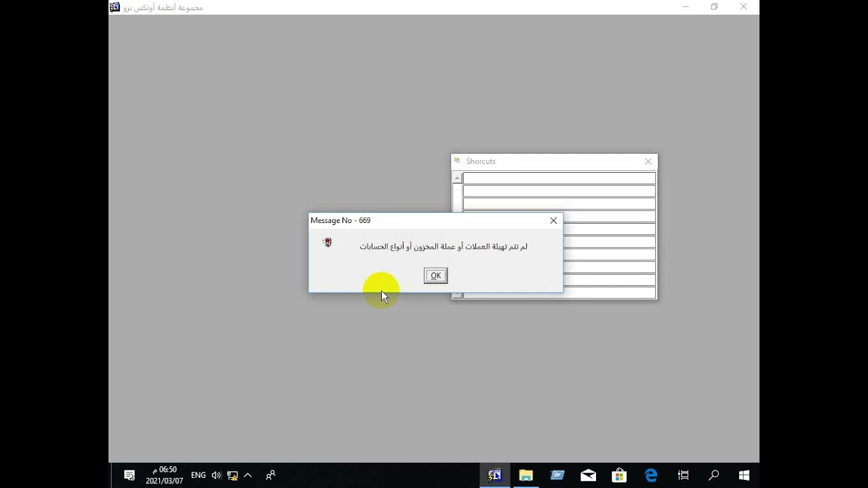Open the Action Center notifications icon
Viewport: 868px width, 488px height.
tap(130, 475)
